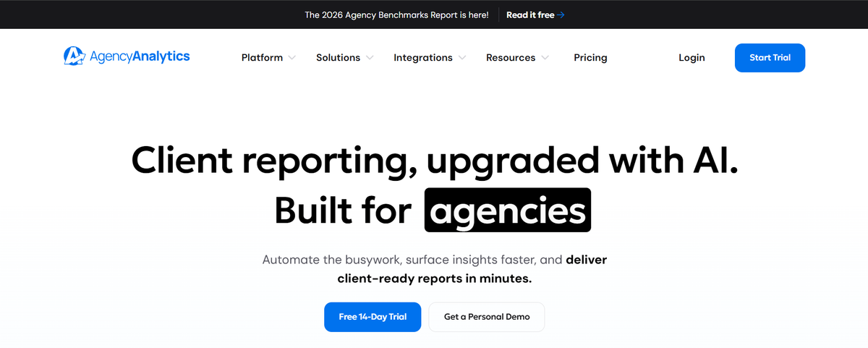Open the Integrations menu
The image size is (868, 348).
pyautogui.click(x=423, y=58)
